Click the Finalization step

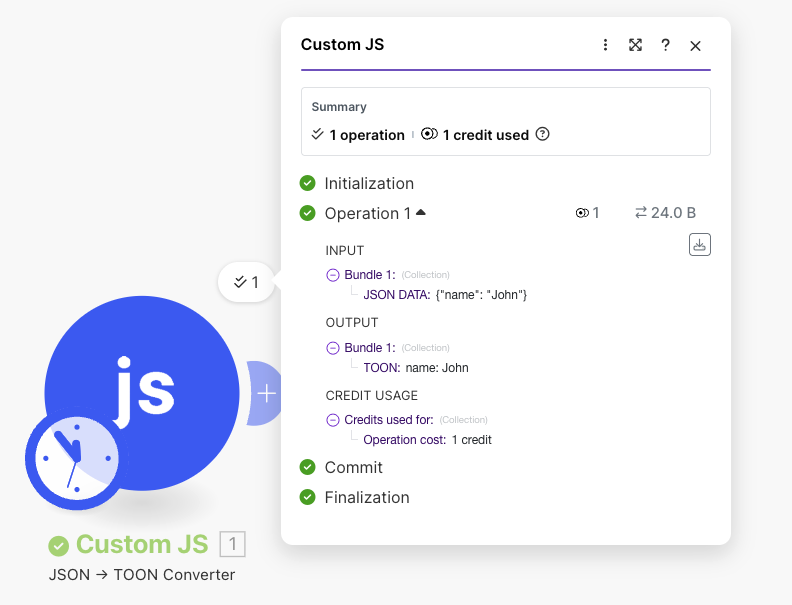click(x=367, y=497)
